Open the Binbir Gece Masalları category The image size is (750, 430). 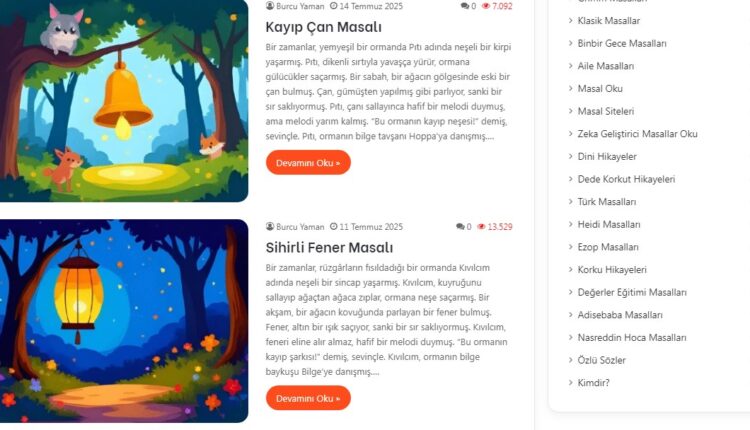point(622,43)
